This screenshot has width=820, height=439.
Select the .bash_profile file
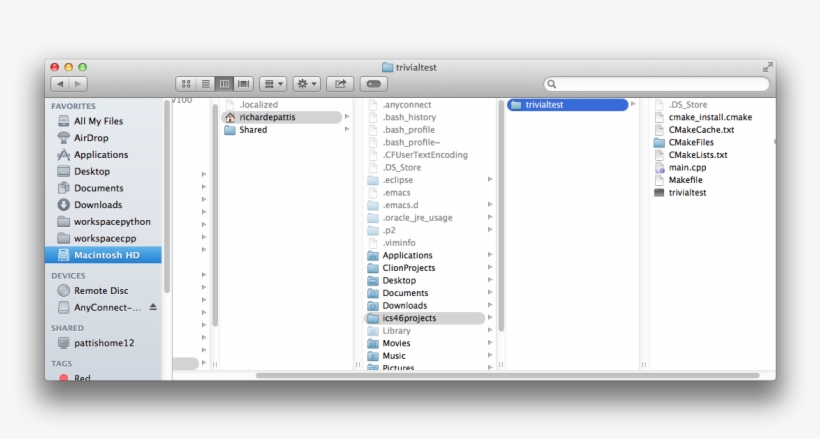[x=408, y=130]
